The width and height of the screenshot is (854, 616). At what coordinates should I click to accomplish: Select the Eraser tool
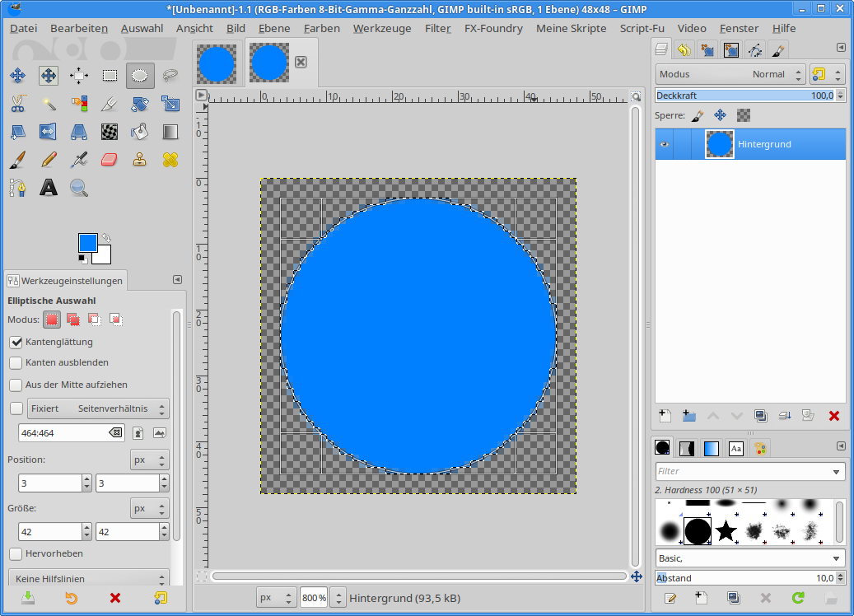110,159
